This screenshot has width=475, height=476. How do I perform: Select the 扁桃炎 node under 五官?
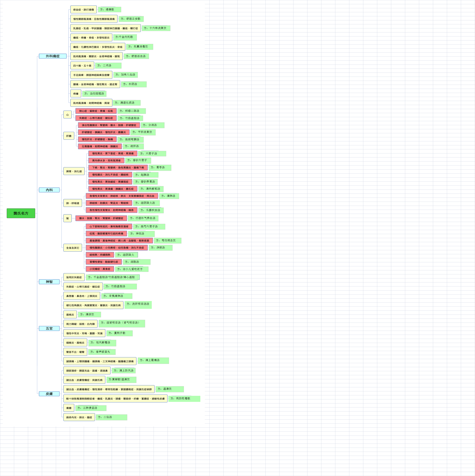pos(70,315)
